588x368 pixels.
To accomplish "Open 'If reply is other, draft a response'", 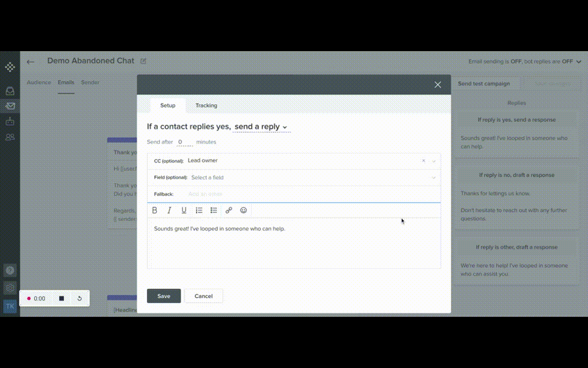I will (517, 247).
